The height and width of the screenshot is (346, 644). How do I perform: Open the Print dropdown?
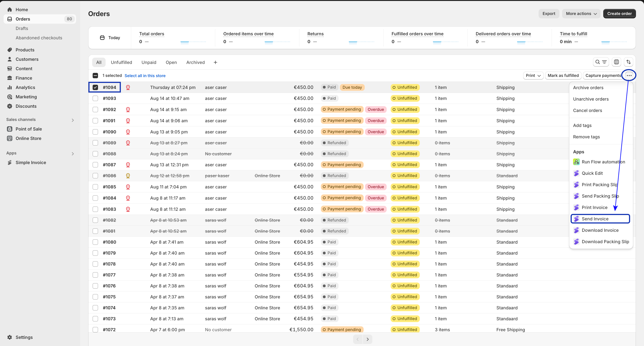pyautogui.click(x=533, y=75)
